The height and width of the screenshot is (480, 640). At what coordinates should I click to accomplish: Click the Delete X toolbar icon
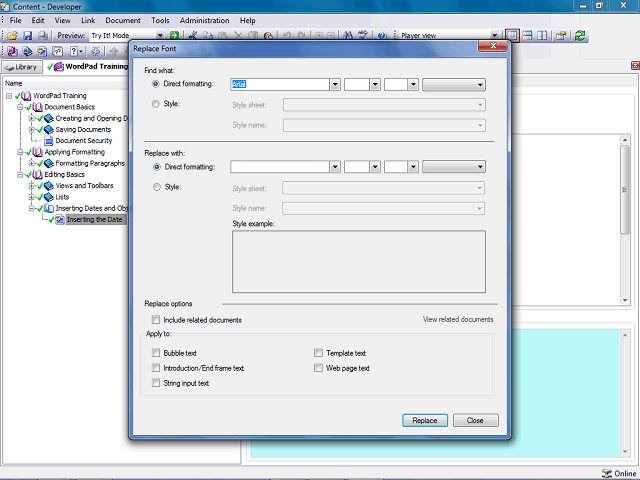(238, 36)
